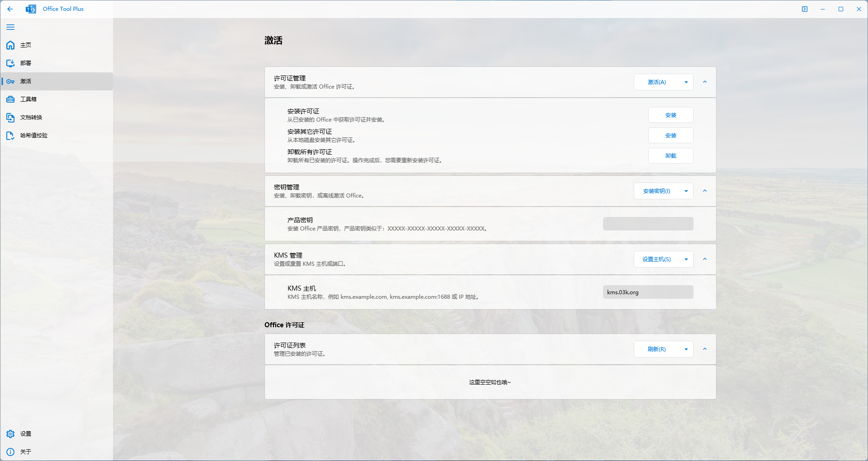
Task: Open the hamburger menu icon
Action: pos(10,27)
